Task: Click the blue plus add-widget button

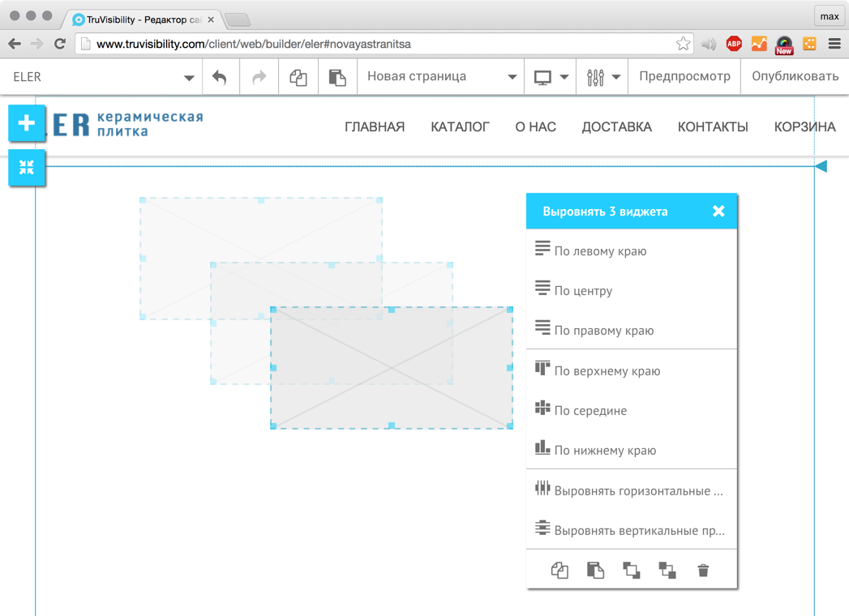Action: 27,123
